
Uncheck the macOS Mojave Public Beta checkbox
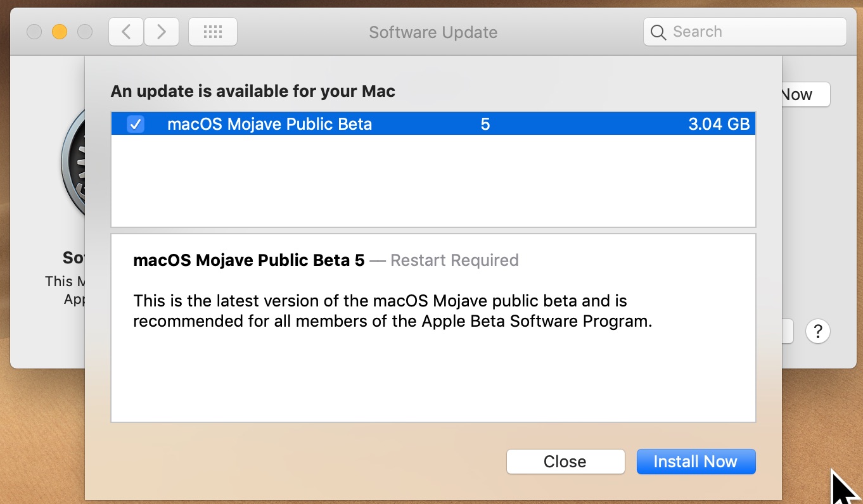(136, 124)
